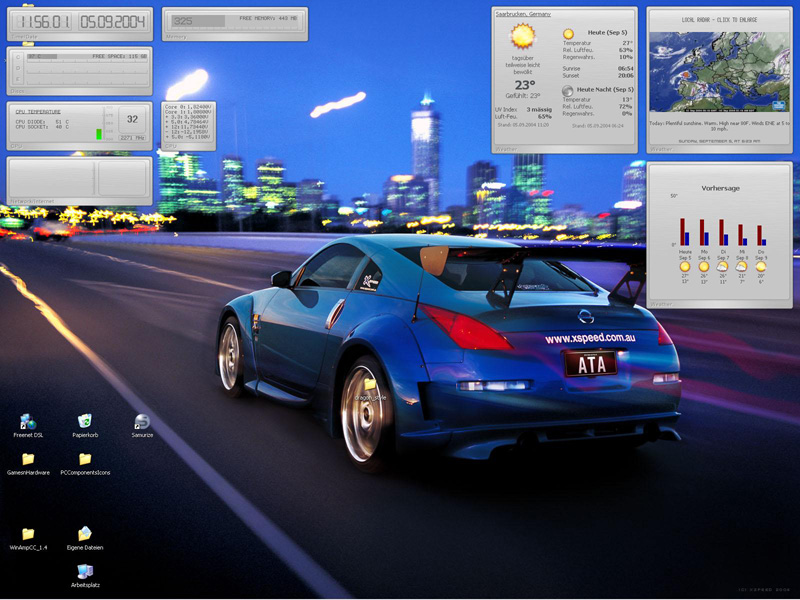
Task: Open the Papierkorb recycle bin
Action: [x=85, y=426]
